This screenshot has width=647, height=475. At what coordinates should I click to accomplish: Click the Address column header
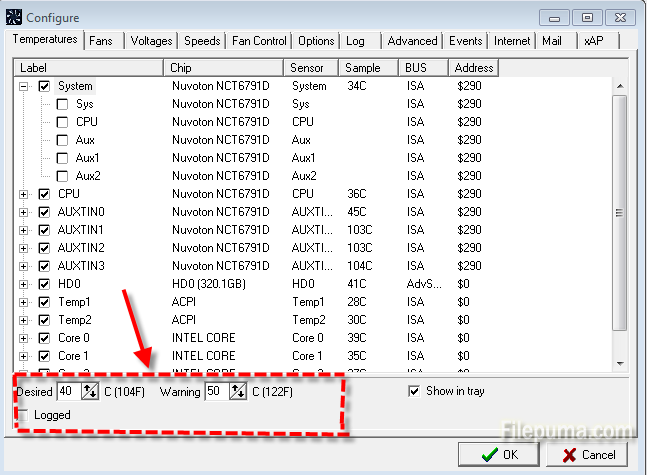click(474, 68)
